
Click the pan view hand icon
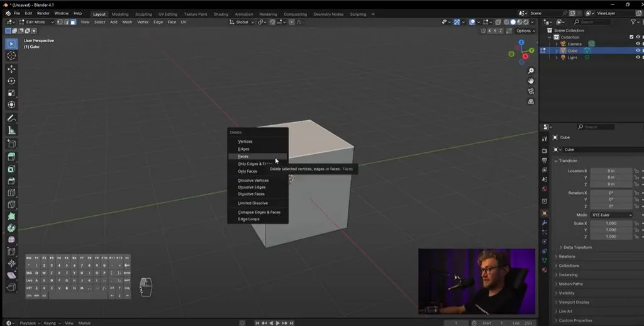pyautogui.click(x=531, y=81)
